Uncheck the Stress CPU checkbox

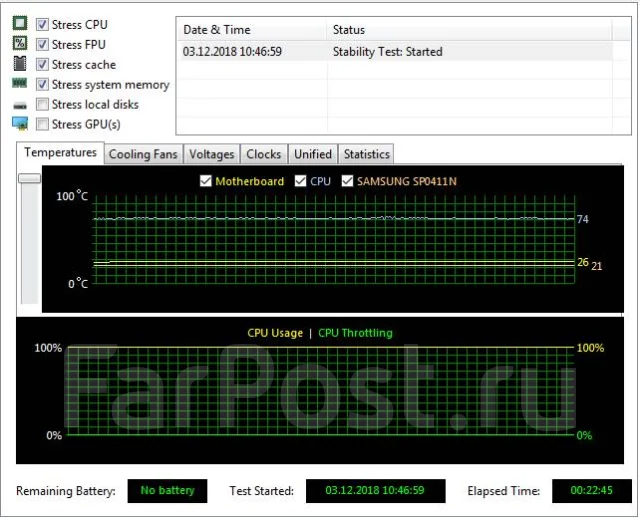coord(42,24)
